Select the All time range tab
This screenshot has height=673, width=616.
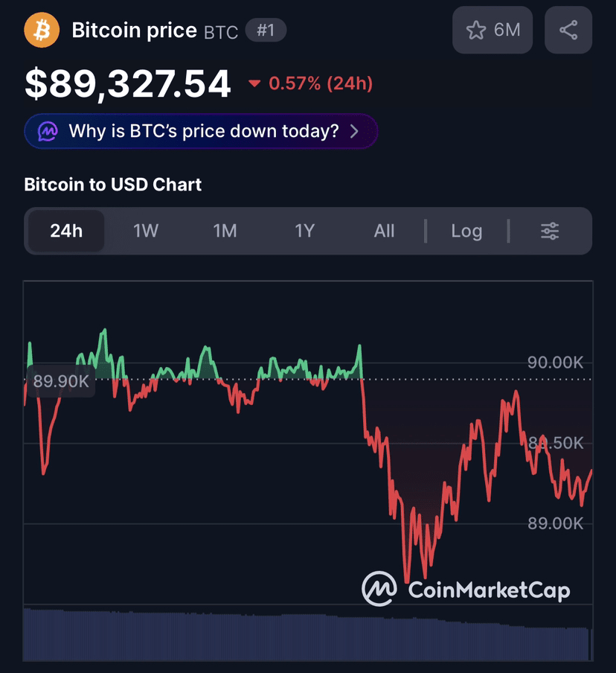(384, 231)
